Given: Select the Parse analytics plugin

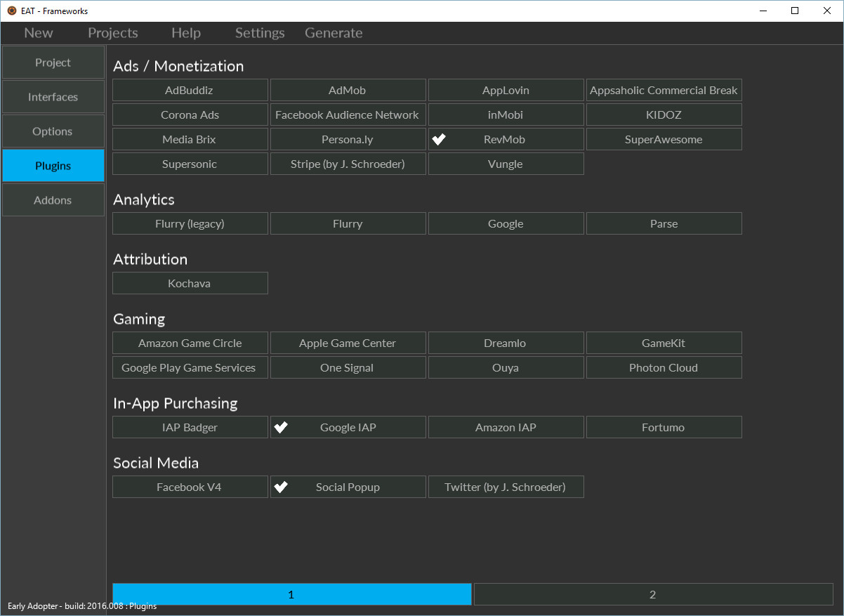Looking at the screenshot, I should [664, 223].
